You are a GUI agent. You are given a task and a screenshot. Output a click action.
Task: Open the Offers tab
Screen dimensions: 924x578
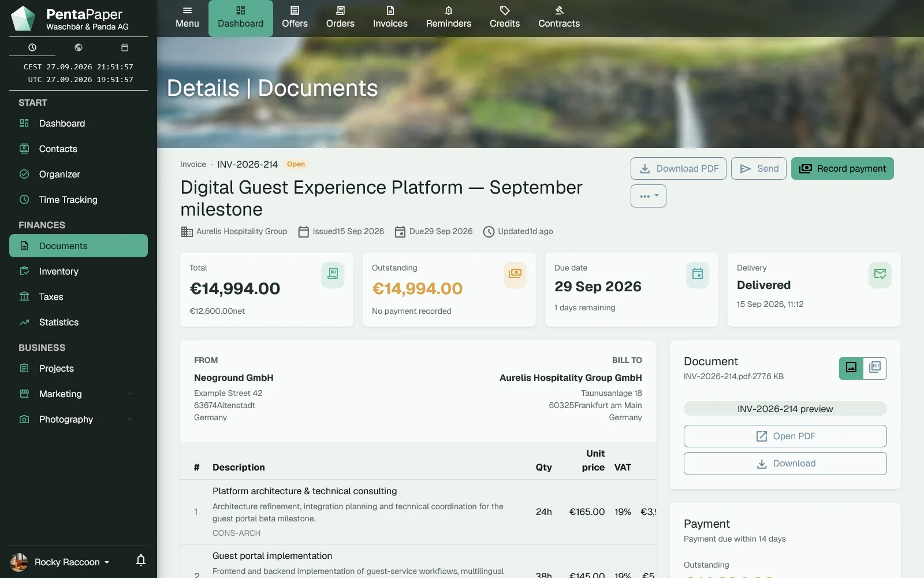coord(295,18)
